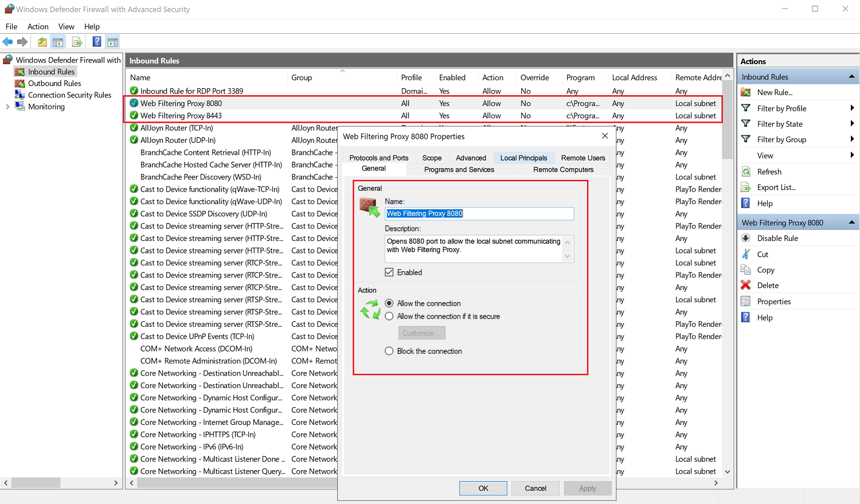860x504 pixels.
Task: Click the Filter by State funnel icon
Action: (x=746, y=123)
